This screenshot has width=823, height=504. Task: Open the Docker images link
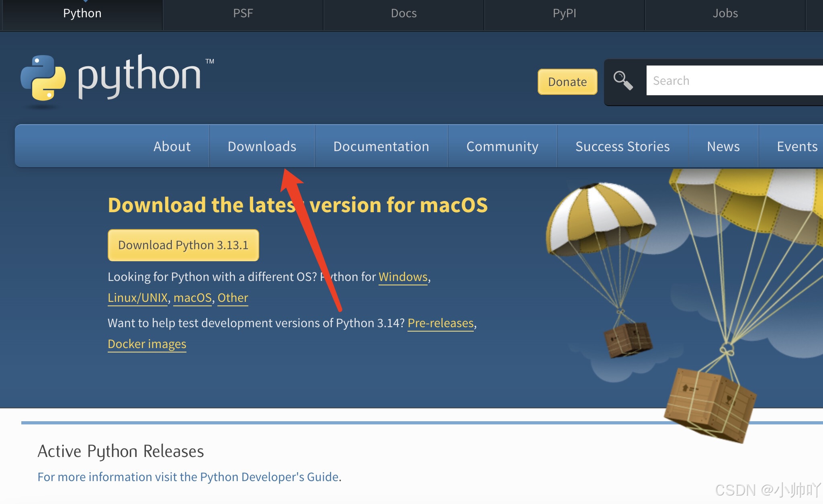tap(147, 344)
